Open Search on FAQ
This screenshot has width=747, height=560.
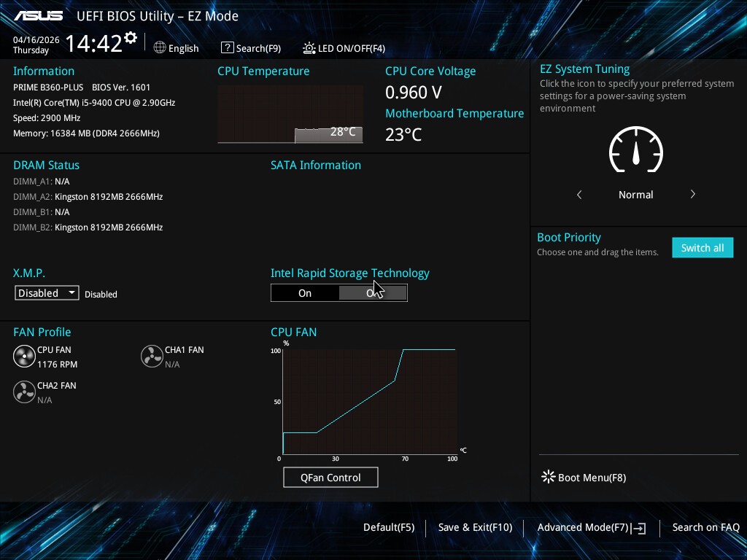click(705, 527)
